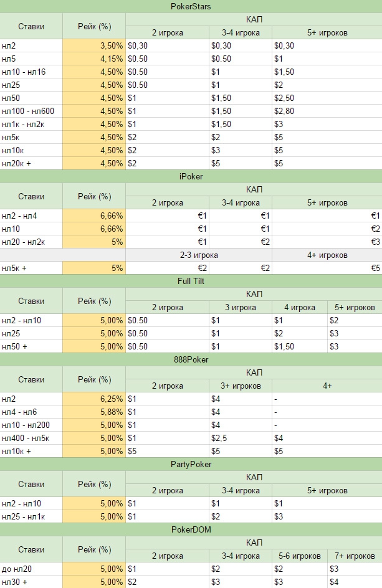This screenshot has width=382, height=588.
Task: Select the iPoker нл5к + row label
Action: (31, 268)
